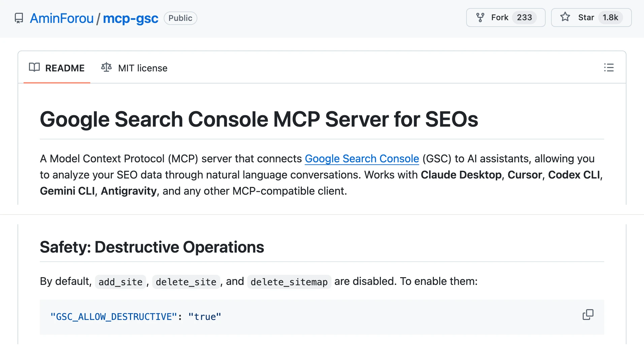Click the star icon
Screen dimensions: 644x359
click(565, 17)
